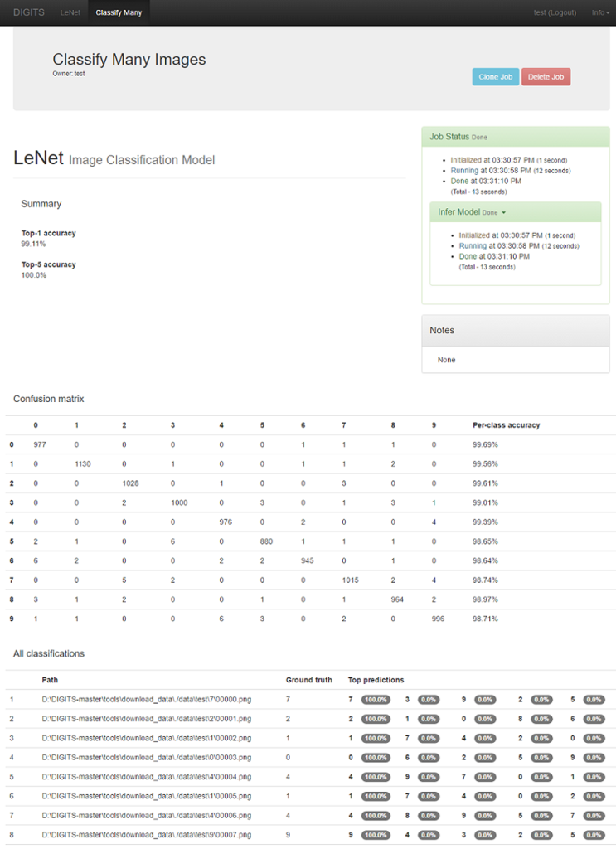Viewport: 616px width, 849px height.
Task: Click per-class accuracy 99.56%
Action: click(485, 464)
